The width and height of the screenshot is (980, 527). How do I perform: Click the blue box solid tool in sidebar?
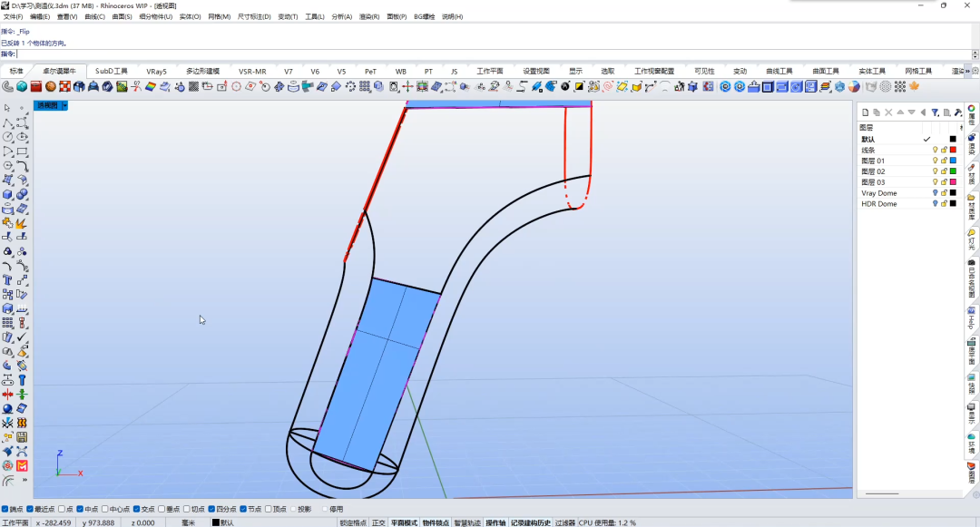tap(7, 194)
